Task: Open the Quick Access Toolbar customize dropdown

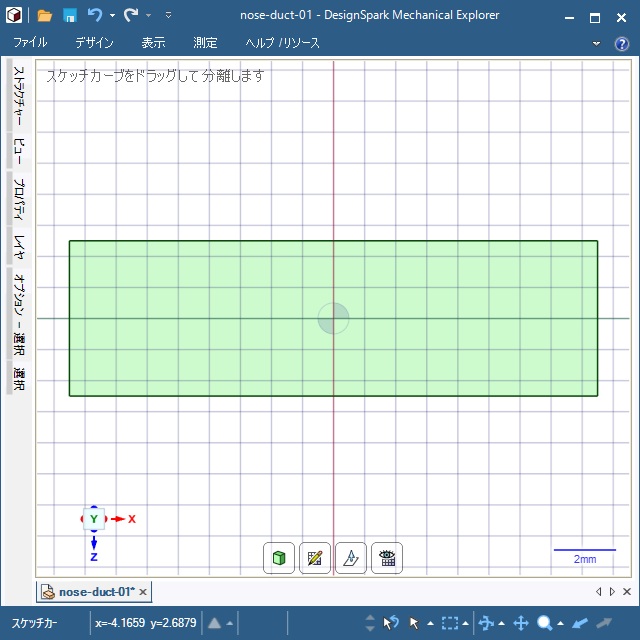Action: pos(168,16)
